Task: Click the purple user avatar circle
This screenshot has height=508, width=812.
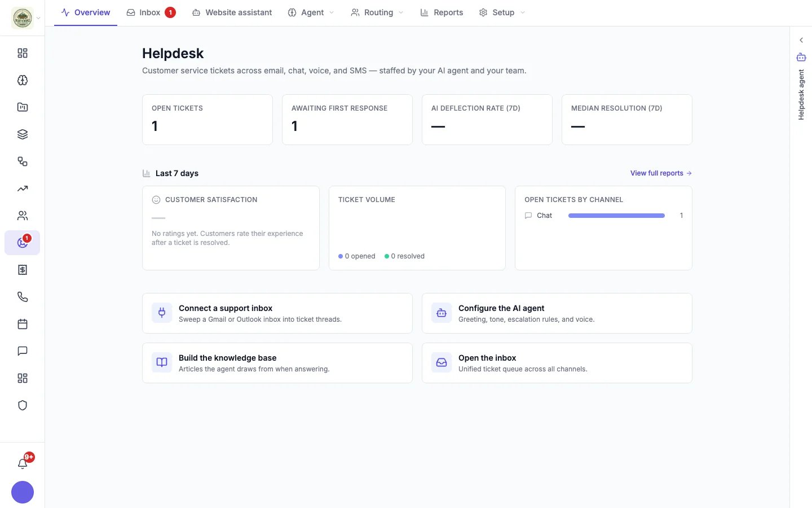Action: [23, 492]
